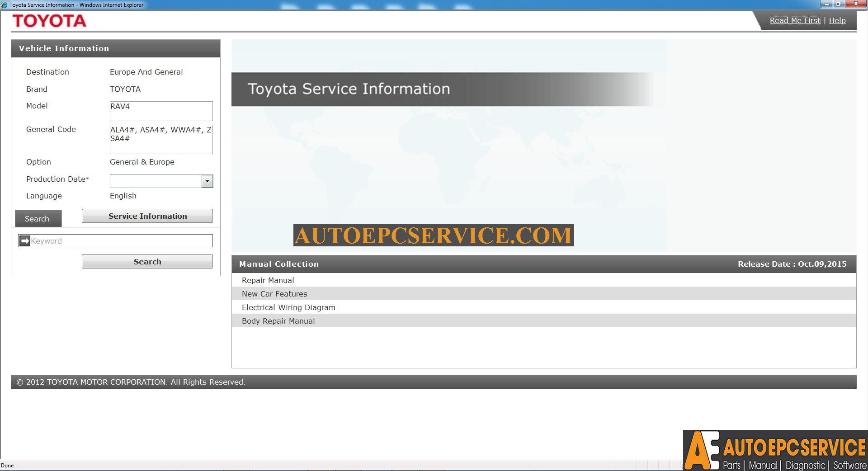The width and height of the screenshot is (868, 471).
Task: Select the Search tab
Action: pos(38,219)
